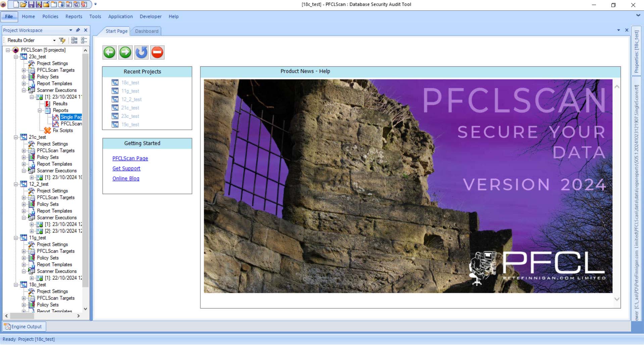Switch to the Dashboard tab
644x345 pixels.
tap(146, 31)
